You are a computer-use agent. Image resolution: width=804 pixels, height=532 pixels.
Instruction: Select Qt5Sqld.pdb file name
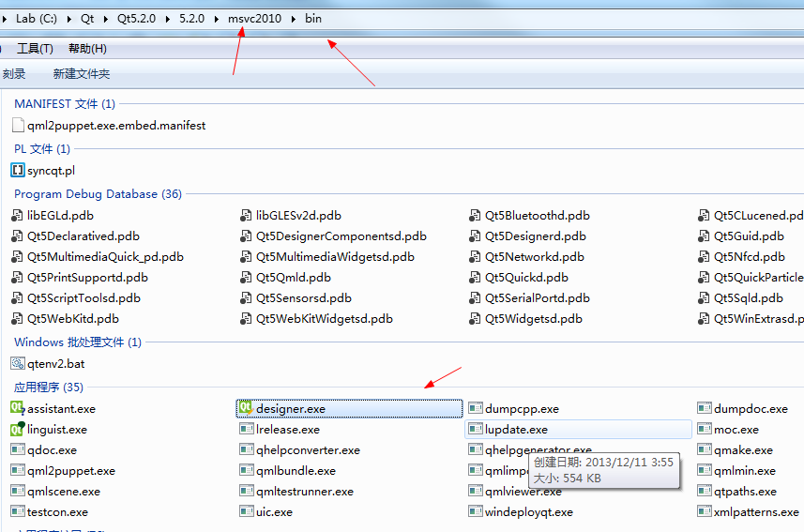pyautogui.click(x=749, y=298)
